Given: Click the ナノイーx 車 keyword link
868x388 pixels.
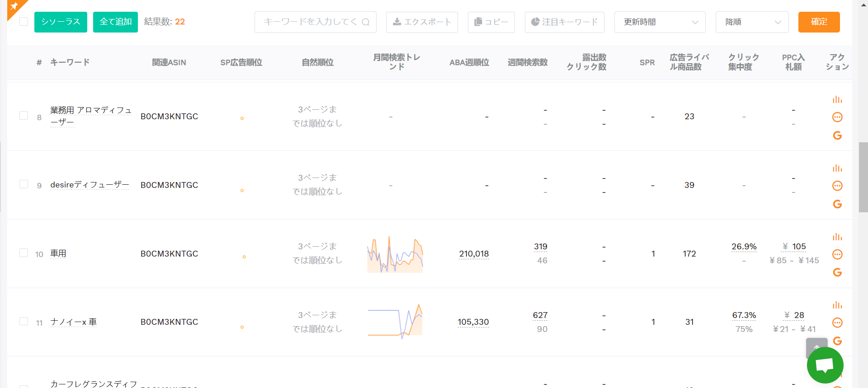Looking at the screenshot, I should pos(74,322).
